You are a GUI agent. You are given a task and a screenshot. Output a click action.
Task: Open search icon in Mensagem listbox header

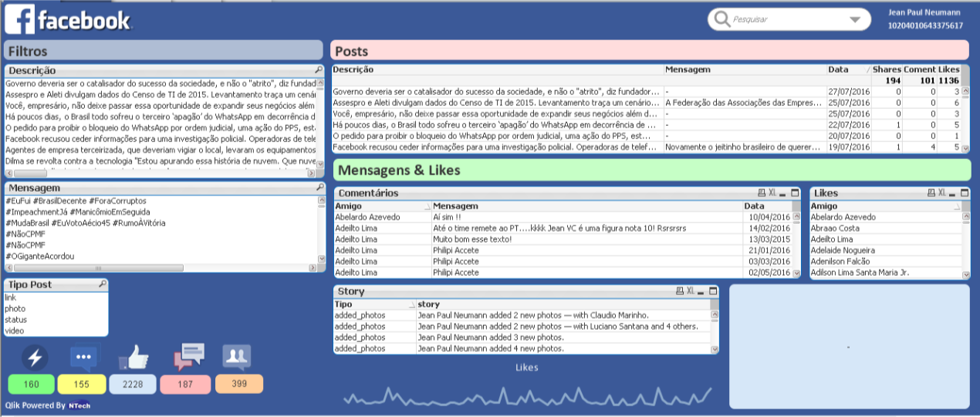click(x=320, y=188)
